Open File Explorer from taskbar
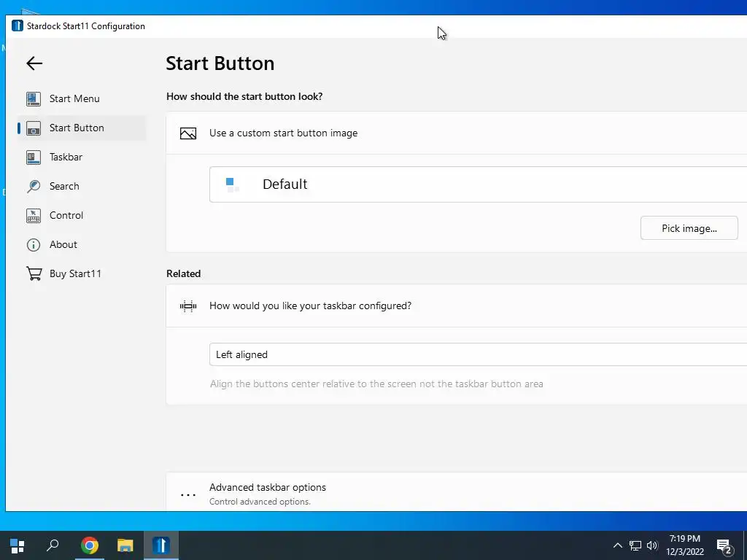This screenshot has width=747, height=560. 125,545
